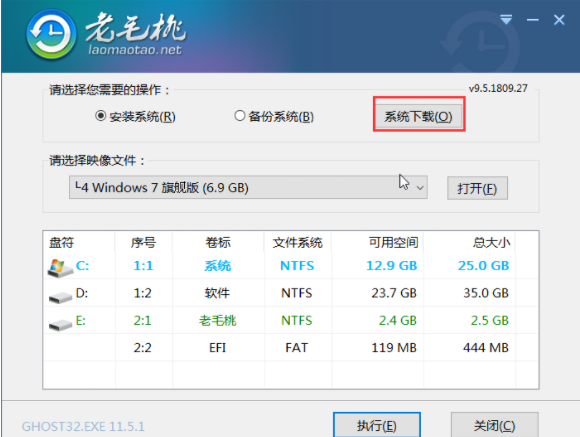The image size is (580, 437).
Task: Click the 打开(F) button
Action: coord(477,188)
